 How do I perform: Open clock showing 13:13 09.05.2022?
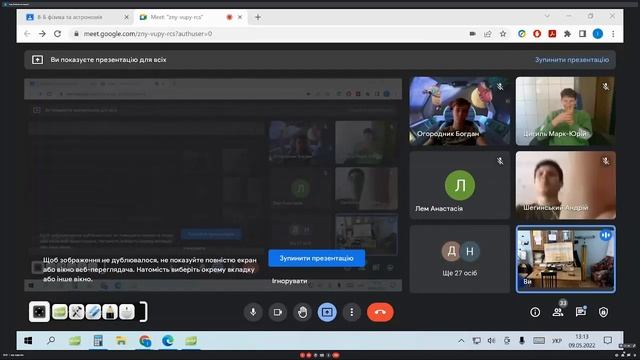582,341
